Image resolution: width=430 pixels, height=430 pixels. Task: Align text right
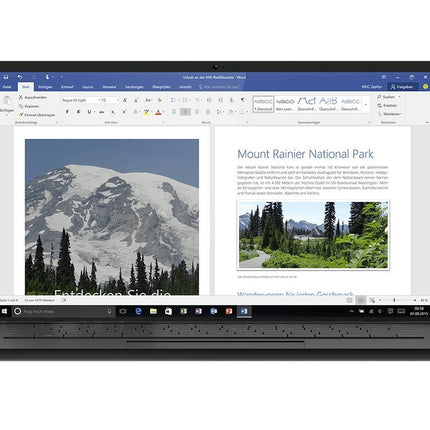point(197,112)
